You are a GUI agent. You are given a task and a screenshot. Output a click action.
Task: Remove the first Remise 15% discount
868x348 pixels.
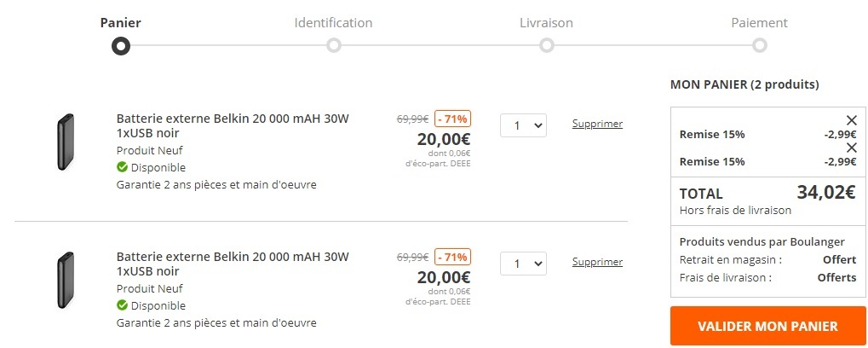click(851, 120)
